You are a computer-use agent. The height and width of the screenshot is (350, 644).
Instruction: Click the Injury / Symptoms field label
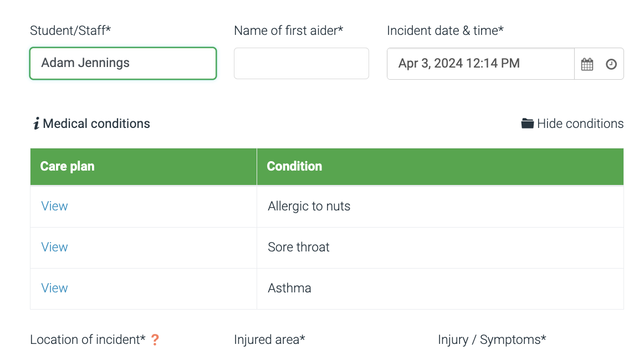tap(492, 339)
